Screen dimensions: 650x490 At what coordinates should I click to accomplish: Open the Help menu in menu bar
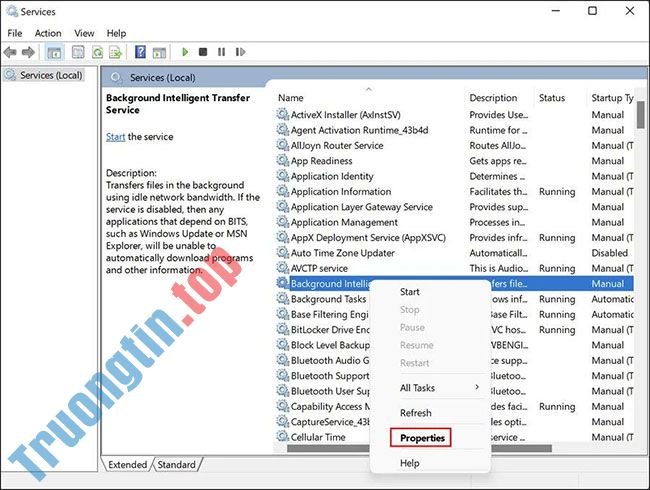point(116,33)
